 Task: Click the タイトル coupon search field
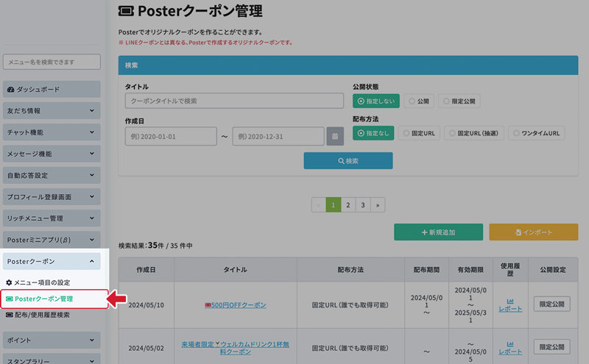coord(234,101)
